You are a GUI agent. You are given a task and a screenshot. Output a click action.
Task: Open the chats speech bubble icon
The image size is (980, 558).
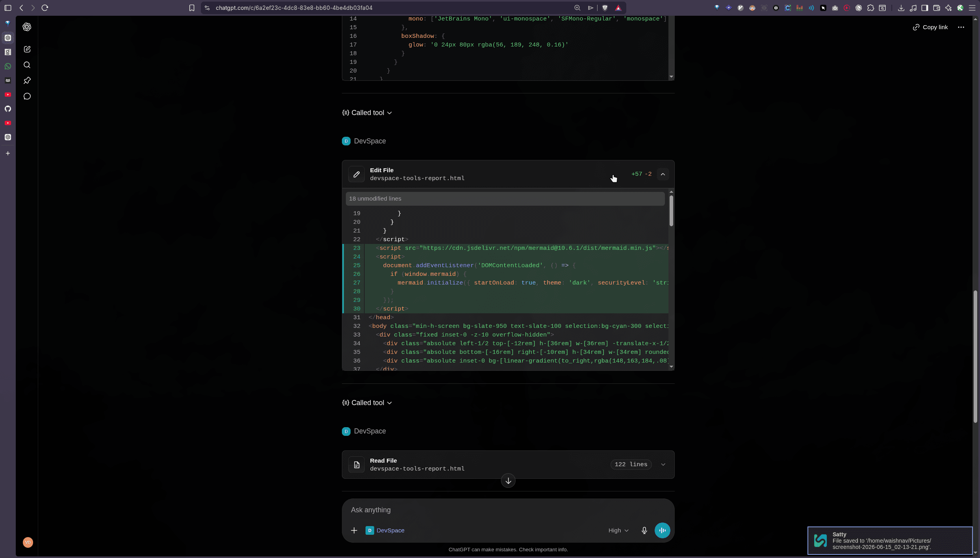pos(27,96)
